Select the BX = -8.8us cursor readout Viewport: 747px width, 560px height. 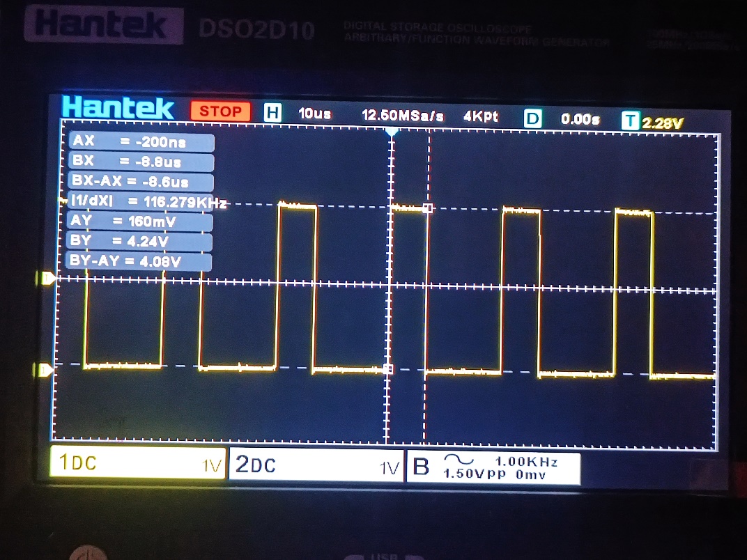tap(141, 162)
